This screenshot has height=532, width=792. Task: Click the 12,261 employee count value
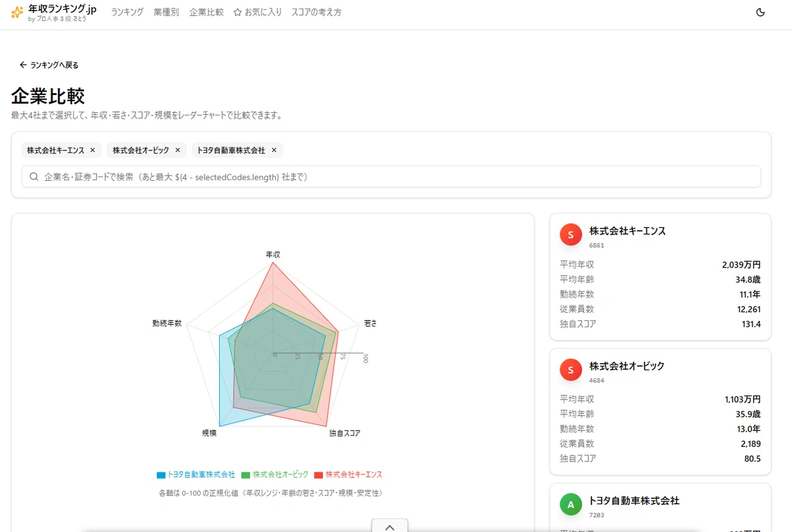click(x=750, y=309)
